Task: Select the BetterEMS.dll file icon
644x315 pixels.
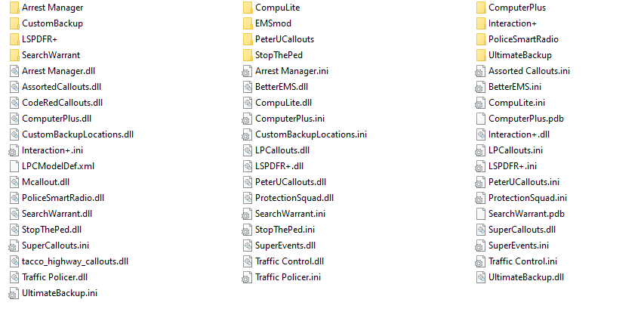Action: [248, 87]
